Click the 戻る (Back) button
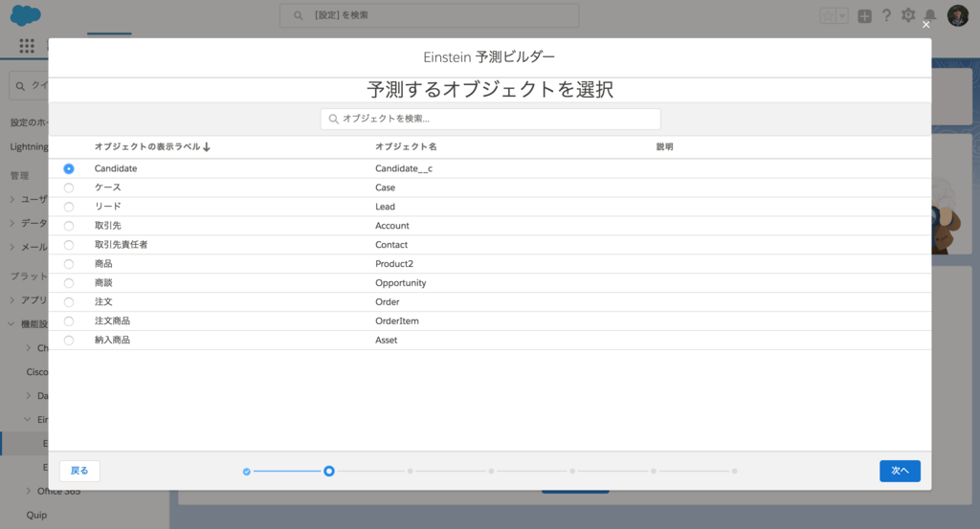 [x=79, y=471]
